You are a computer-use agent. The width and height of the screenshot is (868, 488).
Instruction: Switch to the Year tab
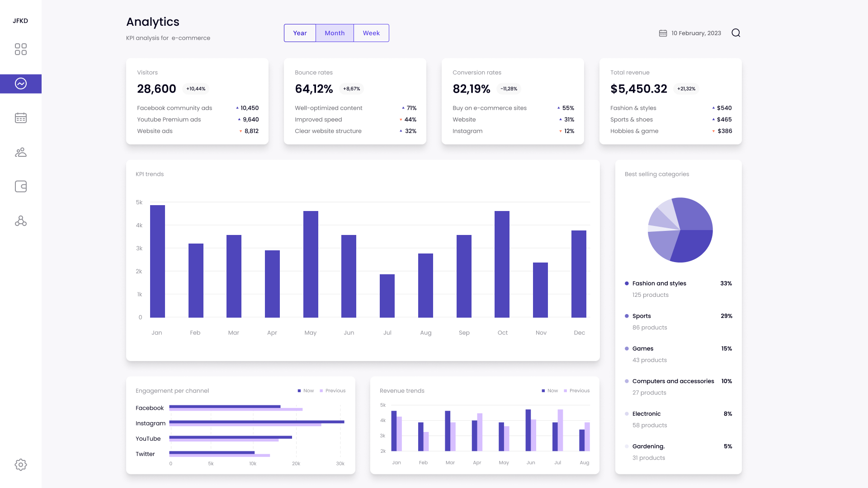(300, 33)
